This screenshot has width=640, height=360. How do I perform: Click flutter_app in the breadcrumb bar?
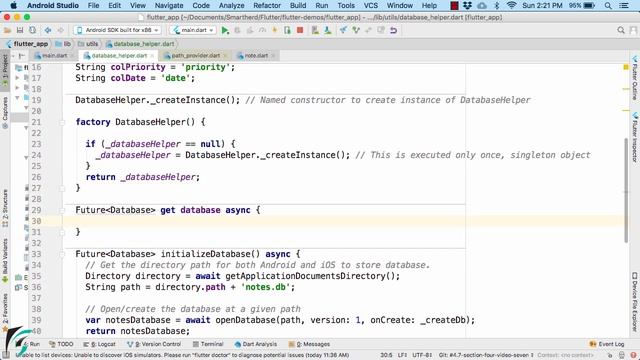tap(27, 44)
